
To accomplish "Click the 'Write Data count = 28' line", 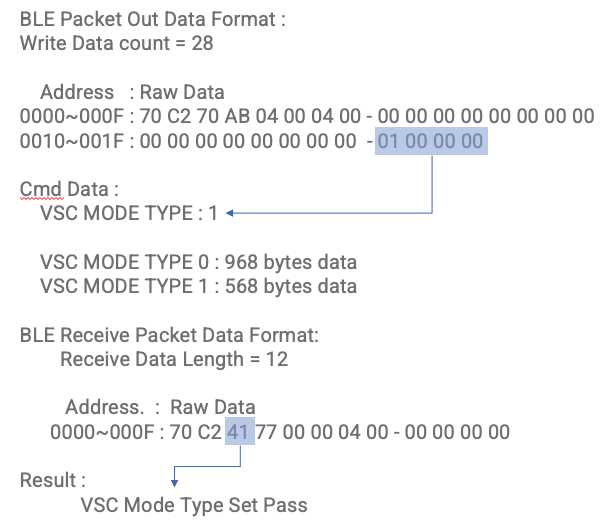I will pyautogui.click(x=116, y=43).
